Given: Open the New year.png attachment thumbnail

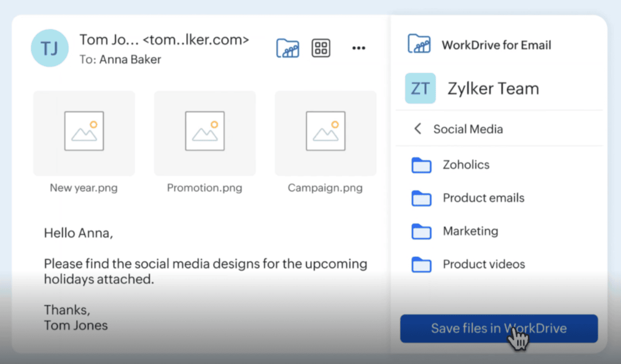Looking at the screenshot, I should click(84, 133).
